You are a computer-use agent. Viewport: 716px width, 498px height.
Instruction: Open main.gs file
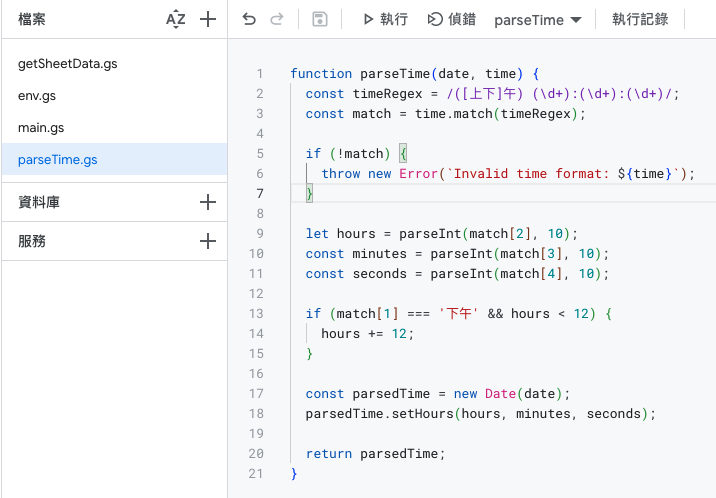41,127
